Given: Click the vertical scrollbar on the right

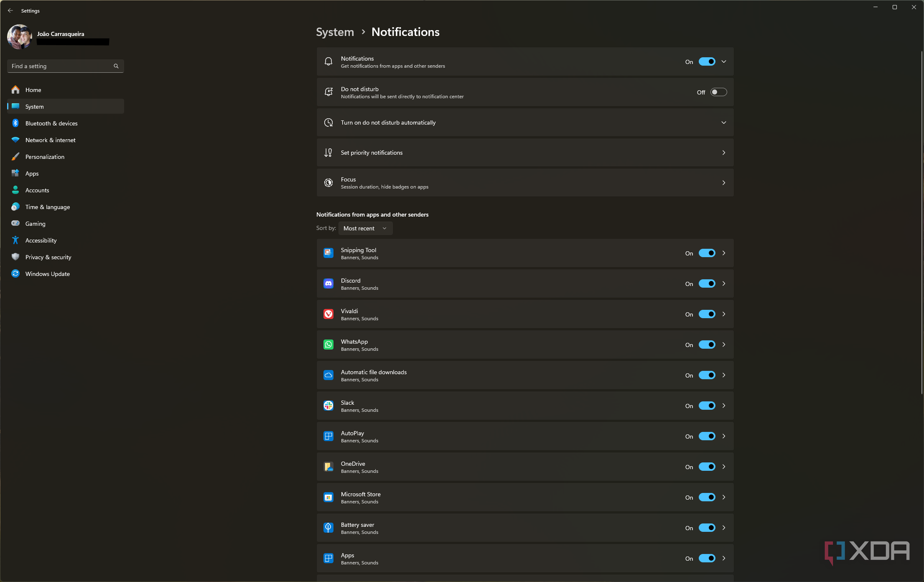Looking at the screenshot, I should (x=921, y=222).
